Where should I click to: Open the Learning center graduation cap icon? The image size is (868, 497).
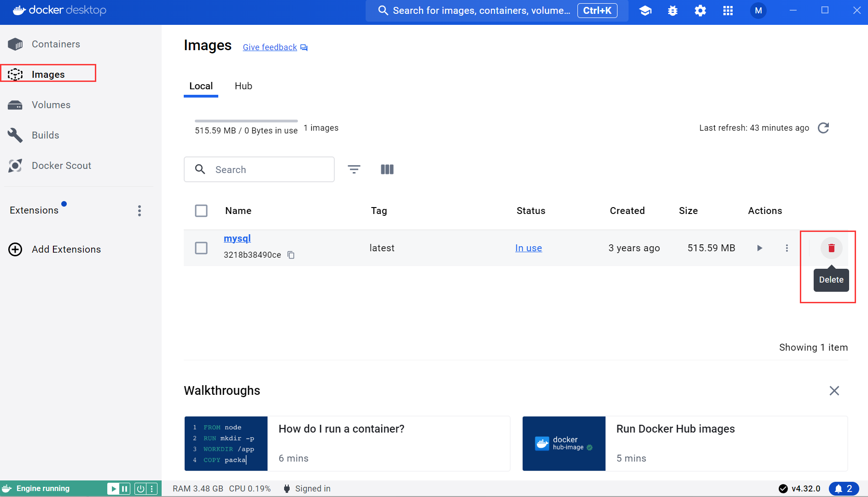tap(646, 11)
